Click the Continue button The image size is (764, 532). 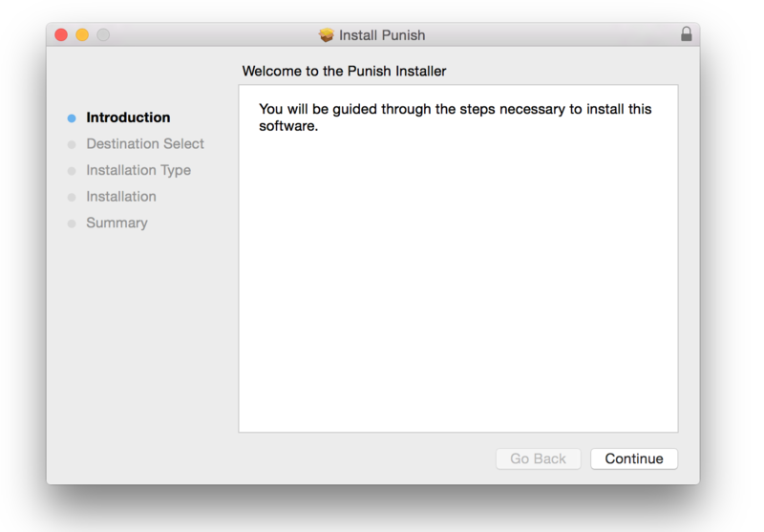coord(634,458)
